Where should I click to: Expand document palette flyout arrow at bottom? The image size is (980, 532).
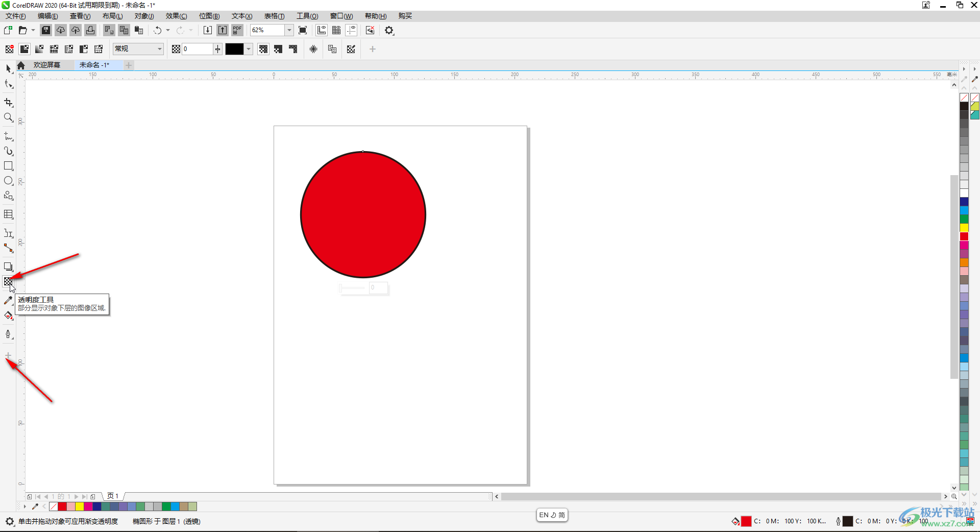click(x=24, y=506)
